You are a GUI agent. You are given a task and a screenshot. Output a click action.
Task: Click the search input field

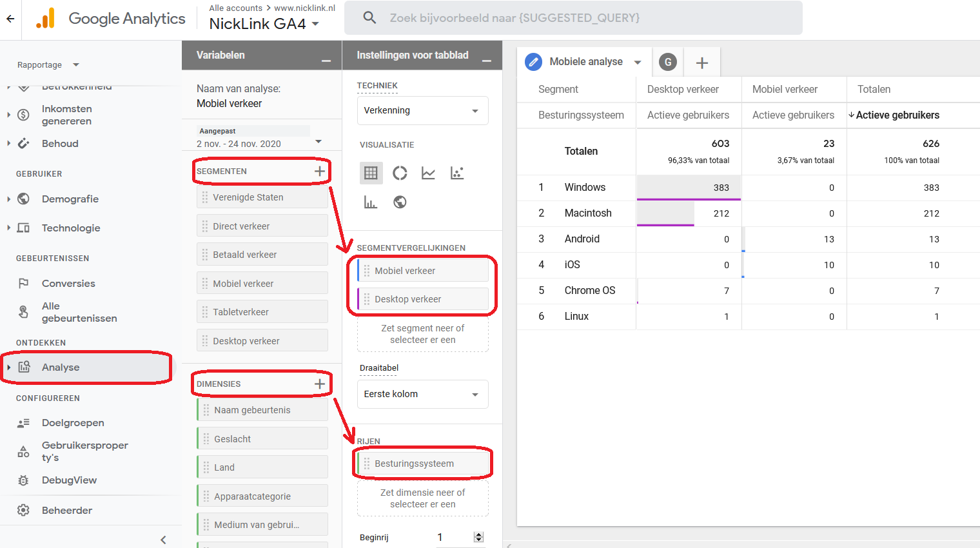pyautogui.click(x=574, y=18)
